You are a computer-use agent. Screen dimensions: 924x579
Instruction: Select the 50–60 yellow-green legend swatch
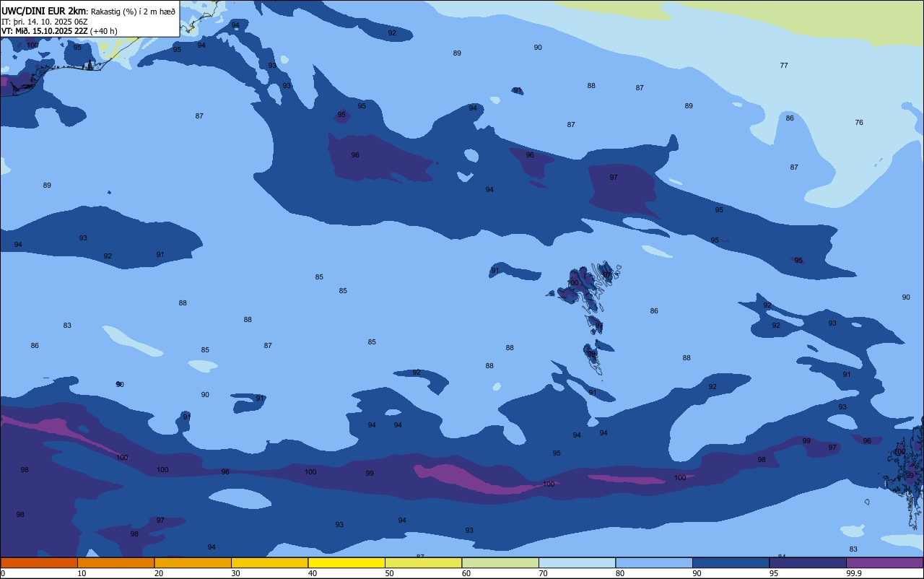point(423,562)
